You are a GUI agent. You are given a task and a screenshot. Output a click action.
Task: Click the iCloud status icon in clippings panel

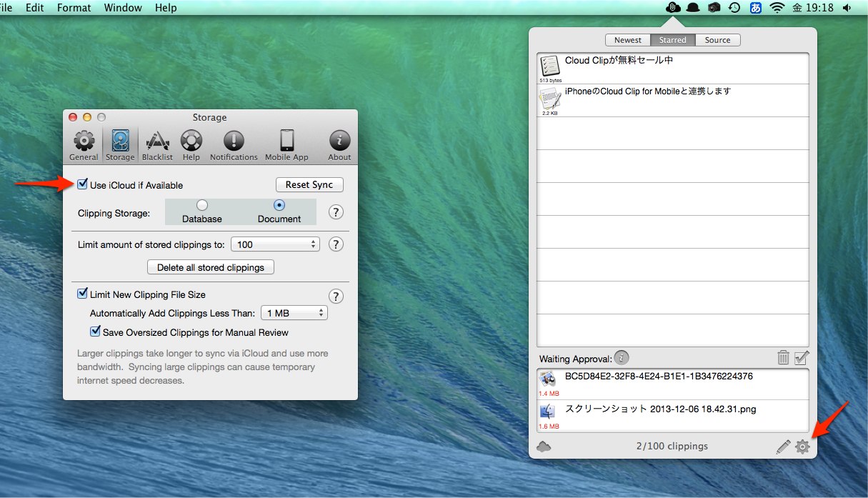[x=544, y=446]
